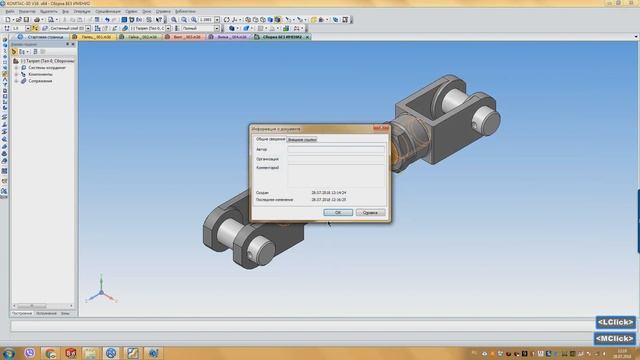This screenshot has width=640, height=360.
Task: Click the Организация input field
Action: pyautogui.click(x=336, y=159)
